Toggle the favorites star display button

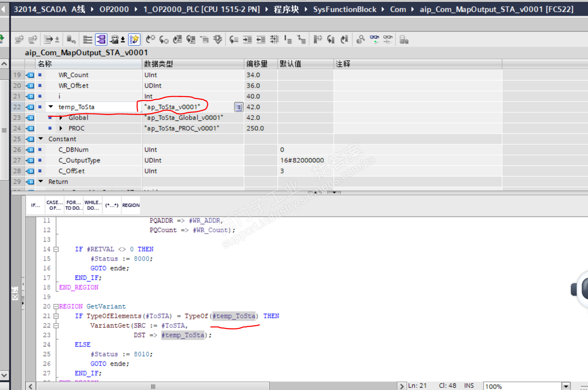[134, 40]
